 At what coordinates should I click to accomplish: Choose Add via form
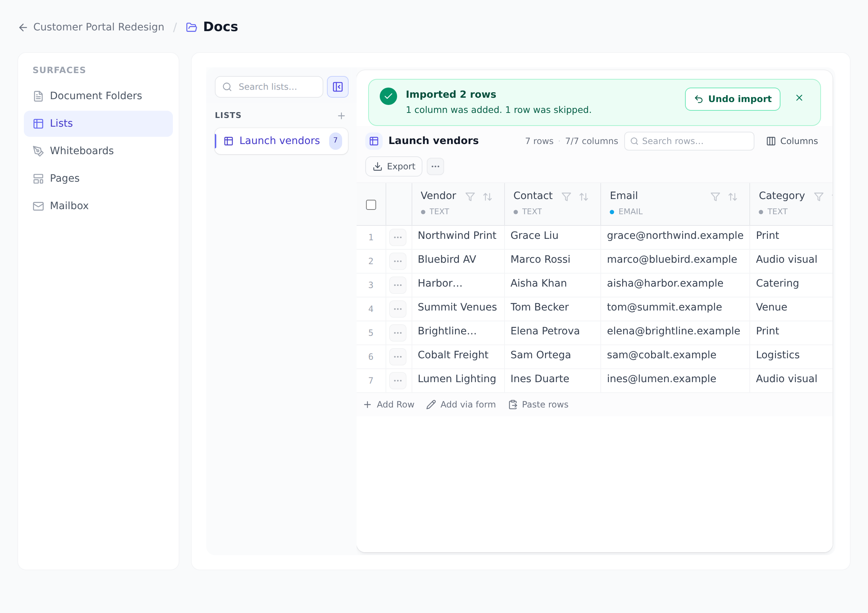coord(461,405)
